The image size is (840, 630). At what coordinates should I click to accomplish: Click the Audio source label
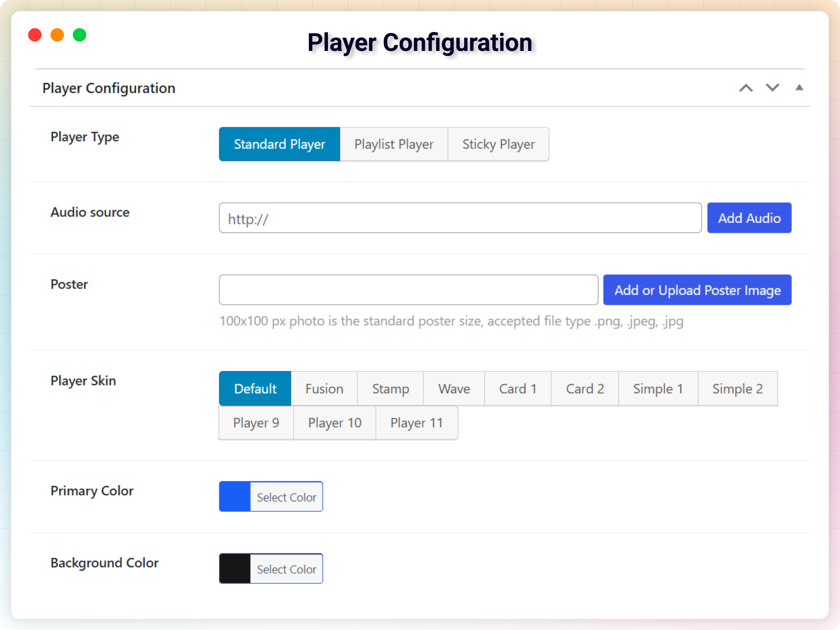pos(90,212)
